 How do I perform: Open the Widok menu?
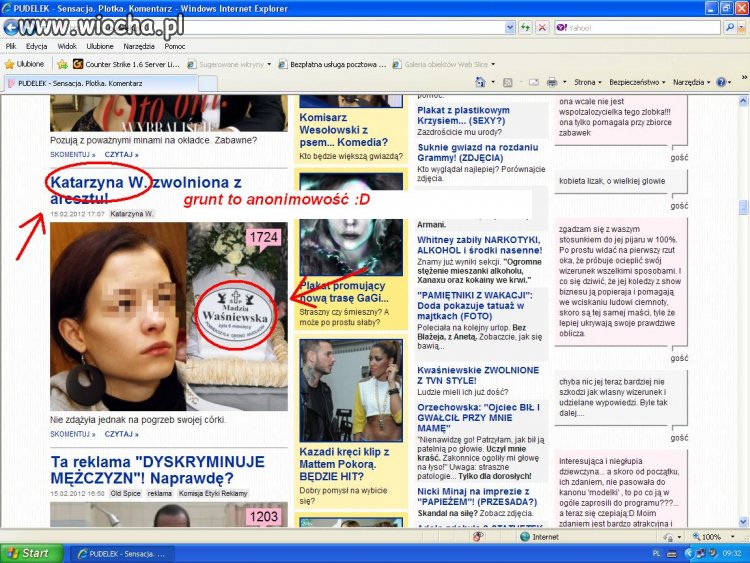[x=66, y=46]
